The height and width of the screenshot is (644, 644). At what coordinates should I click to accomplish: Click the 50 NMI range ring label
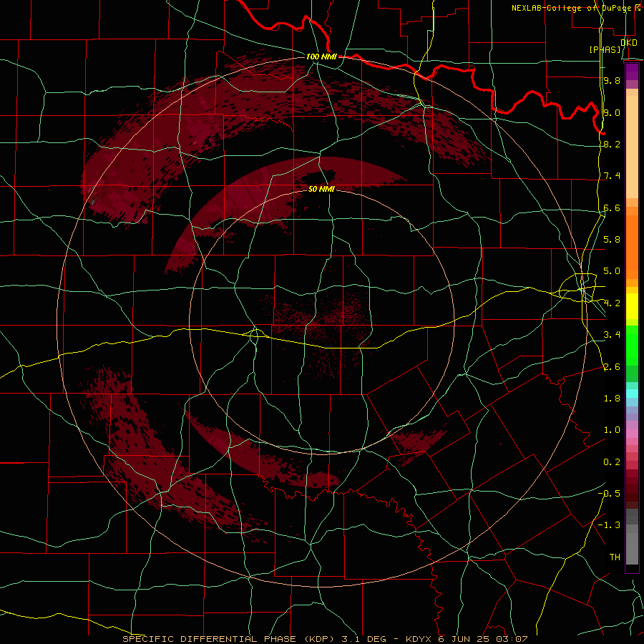pos(321,189)
